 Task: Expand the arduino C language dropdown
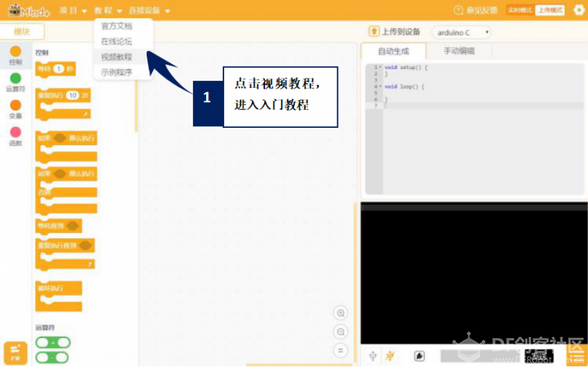[x=461, y=32]
